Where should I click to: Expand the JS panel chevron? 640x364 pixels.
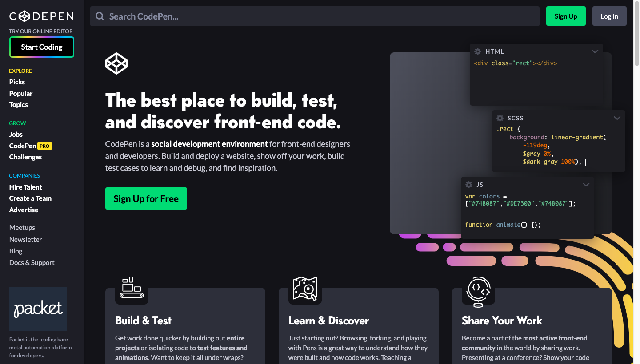tap(586, 185)
